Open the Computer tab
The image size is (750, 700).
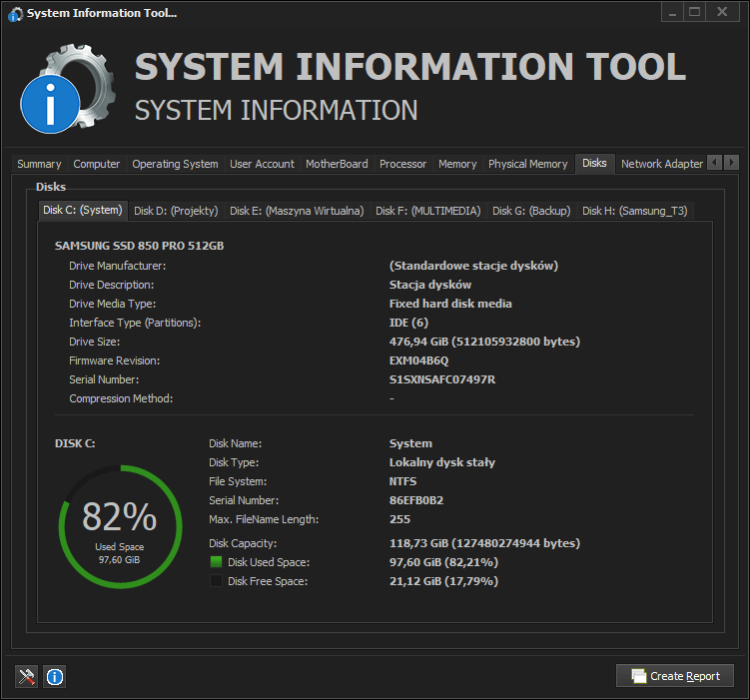click(97, 164)
